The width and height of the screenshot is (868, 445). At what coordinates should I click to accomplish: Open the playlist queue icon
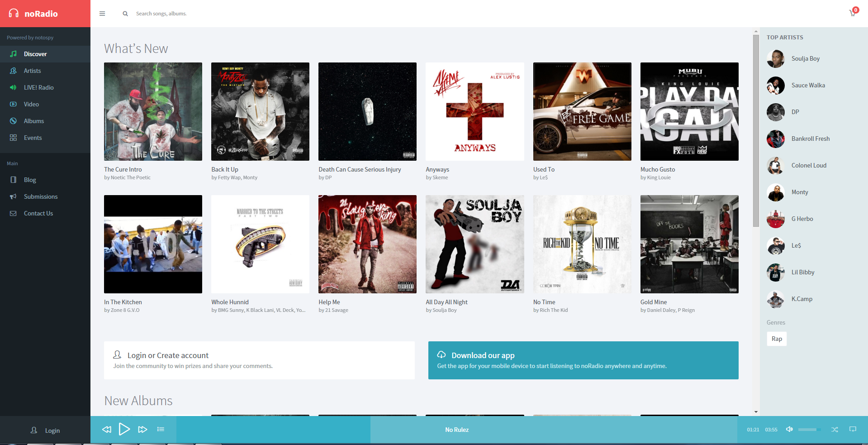[161, 429]
